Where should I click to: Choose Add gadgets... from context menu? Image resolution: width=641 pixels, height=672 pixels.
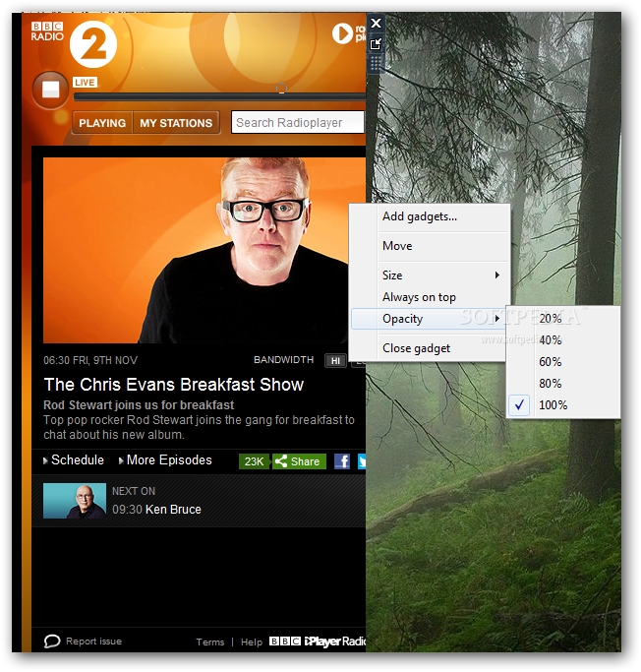click(430, 216)
